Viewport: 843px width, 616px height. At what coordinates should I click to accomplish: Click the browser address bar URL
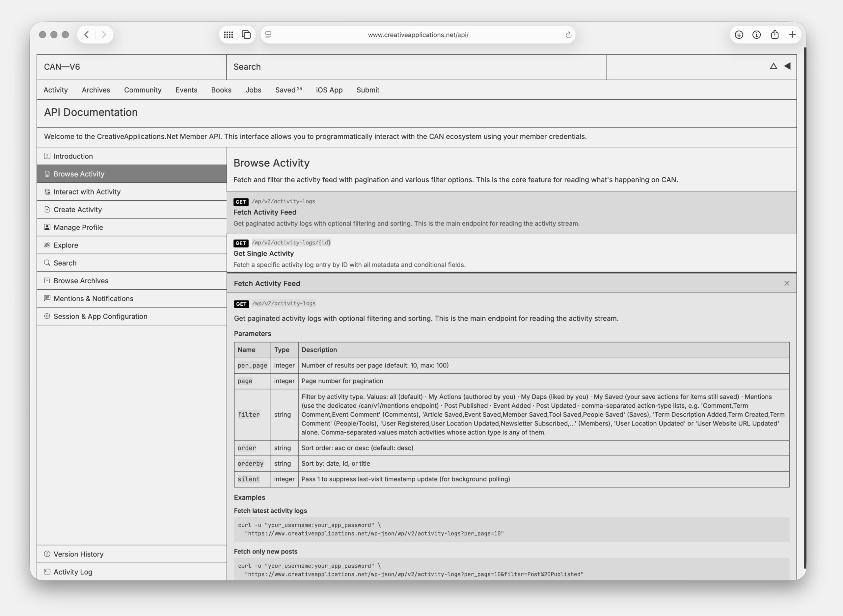[418, 35]
